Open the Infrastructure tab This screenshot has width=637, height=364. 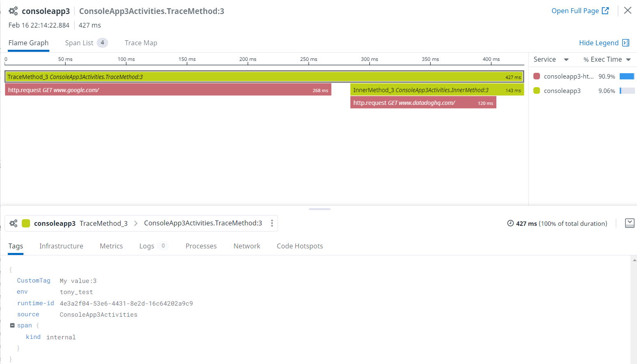tap(61, 246)
